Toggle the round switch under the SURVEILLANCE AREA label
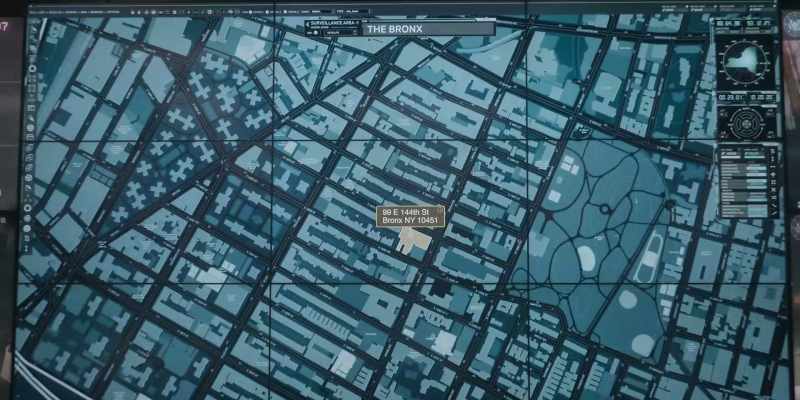This screenshot has width=800, height=400. pyautogui.click(x=316, y=33)
